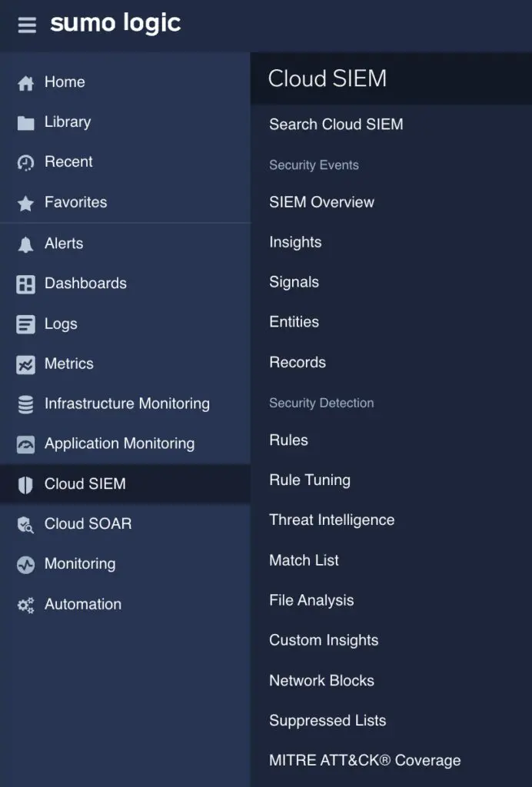Go to the Monitoring menu item
Viewport: 532px width, 787px height.
(80, 563)
